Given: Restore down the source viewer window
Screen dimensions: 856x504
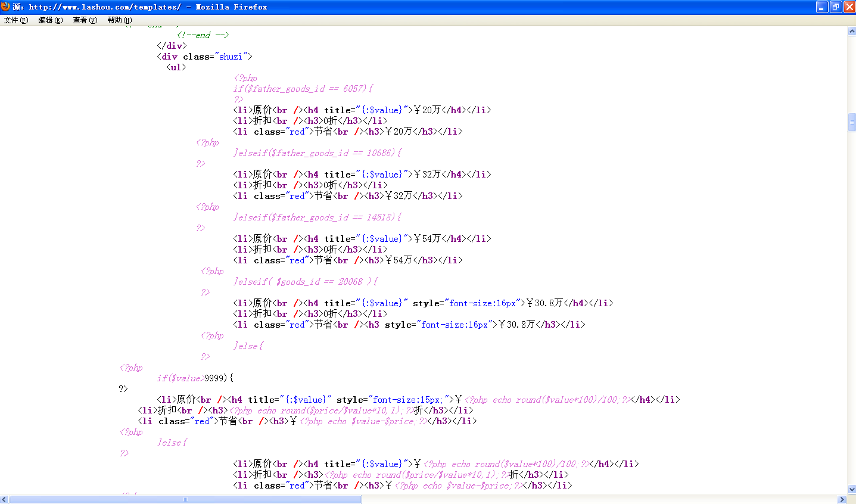Looking at the screenshot, I should (836, 7).
